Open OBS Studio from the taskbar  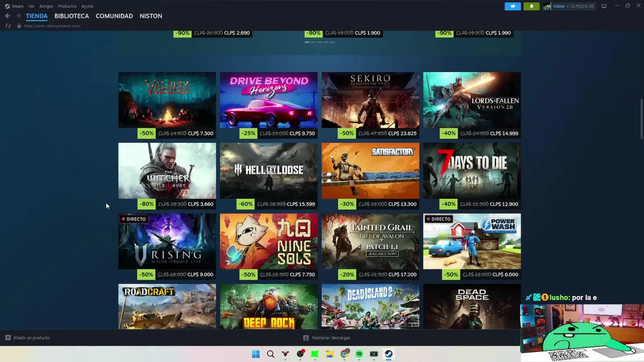pyautogui.click(x=300, y=354)
